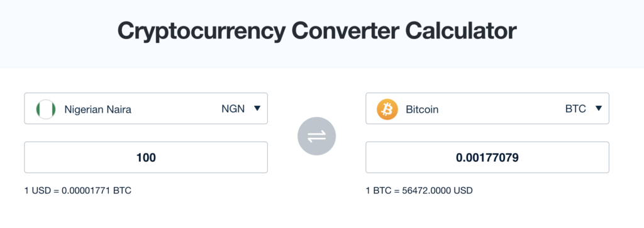The width and height of the screenshot is (644, 228).
Task: Click the Cryptocurrency Converter Calculator heading
Action: (x=317, y=31)
